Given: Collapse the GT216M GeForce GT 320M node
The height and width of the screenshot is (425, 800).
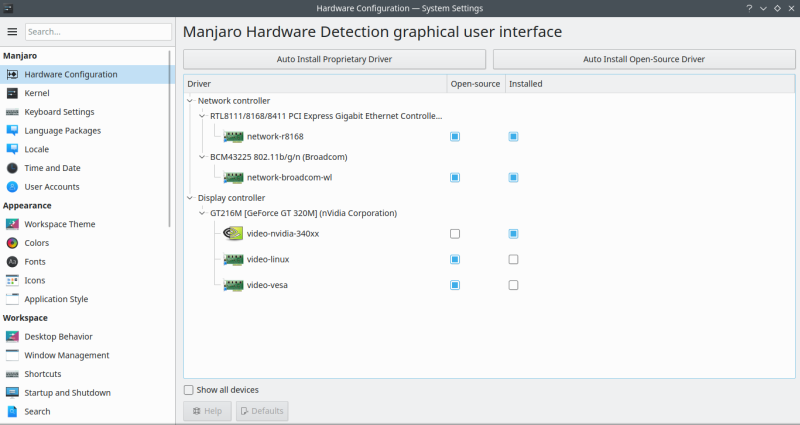Looking at the screenshot, I should point(202,213).
